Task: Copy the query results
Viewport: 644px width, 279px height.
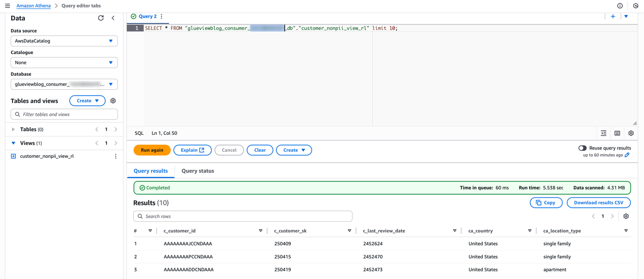Action: click(546, 203)
